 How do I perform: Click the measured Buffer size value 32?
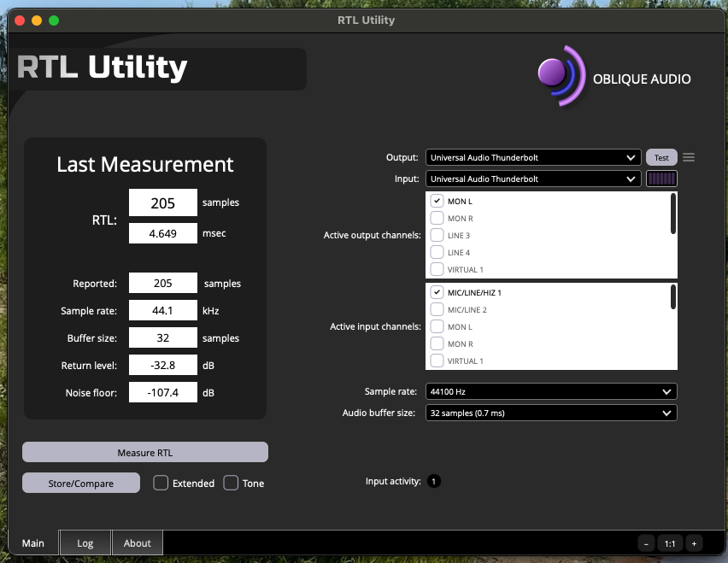(163, 337)
